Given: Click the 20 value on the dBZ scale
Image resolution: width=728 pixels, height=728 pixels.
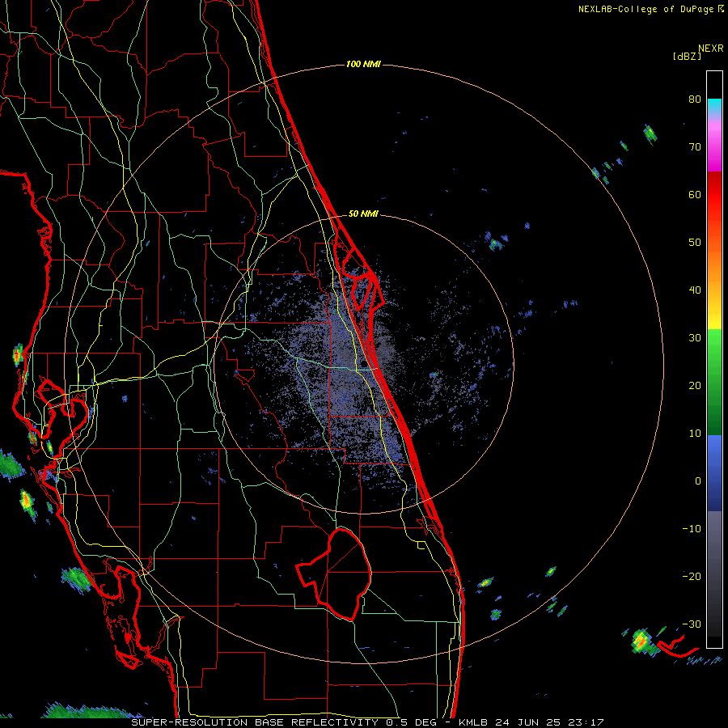Looking at the screenshot, I should [x=695, y=385].
